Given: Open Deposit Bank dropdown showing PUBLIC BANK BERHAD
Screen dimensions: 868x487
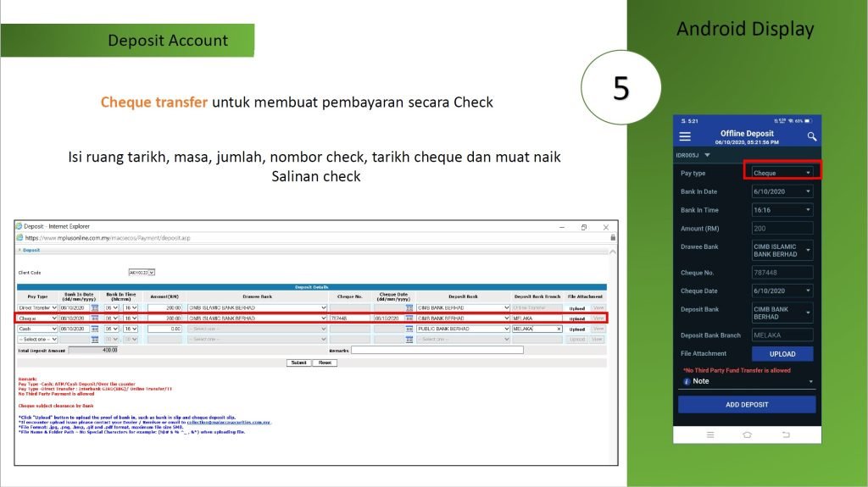Looking at the screenshot, I should [x=463, y=329].
